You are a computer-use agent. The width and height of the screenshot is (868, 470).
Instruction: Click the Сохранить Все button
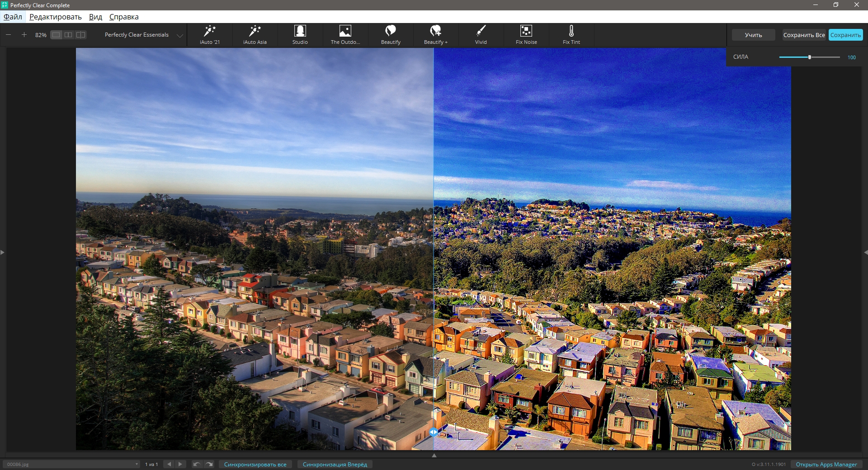tap(804, 35)
